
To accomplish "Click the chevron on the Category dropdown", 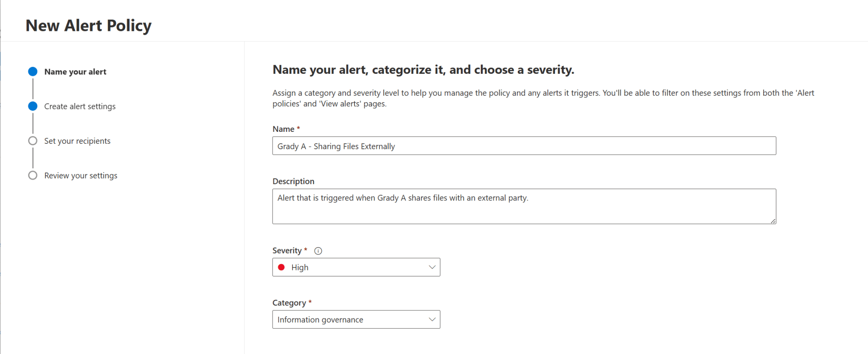I will (x=432, y=319).
